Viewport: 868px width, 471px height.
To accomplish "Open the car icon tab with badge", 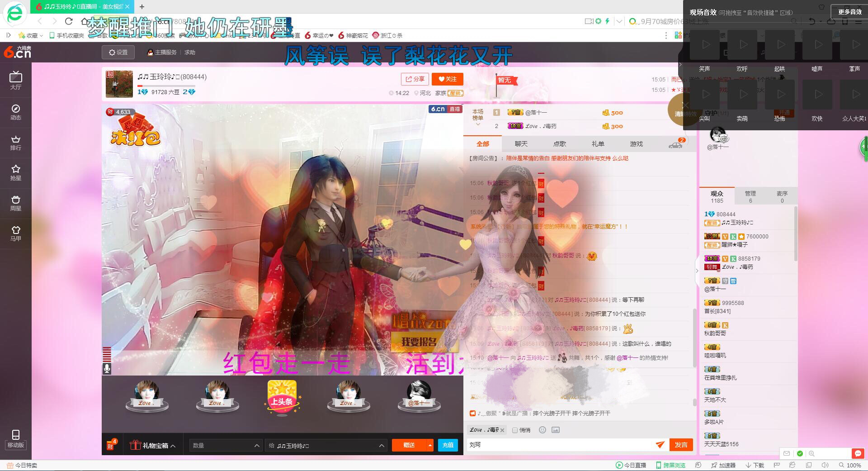I will [x=676, y=144].
